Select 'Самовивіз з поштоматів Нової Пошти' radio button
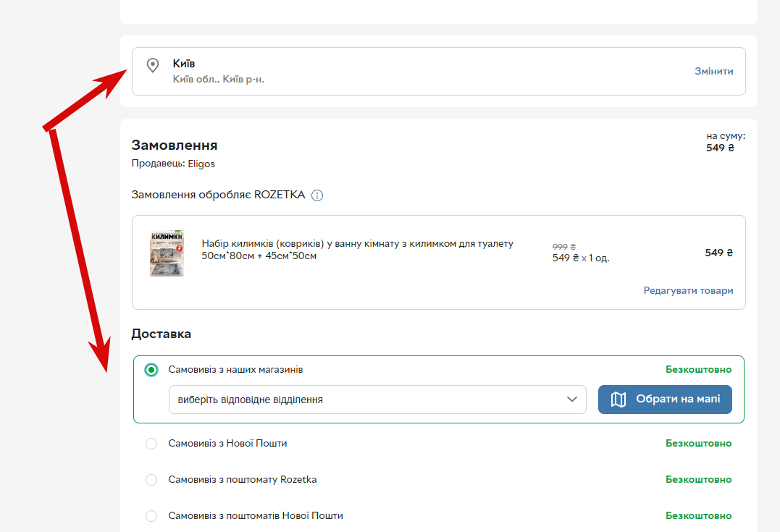The image size is (780, 532). pyautogui.click(x=151, y=516)
